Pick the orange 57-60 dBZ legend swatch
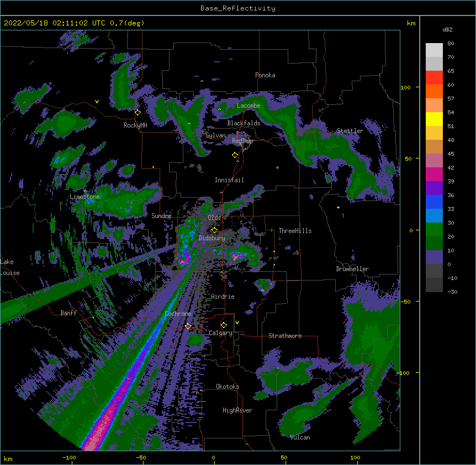Screen dimensions: 476x465 point(434,91)
